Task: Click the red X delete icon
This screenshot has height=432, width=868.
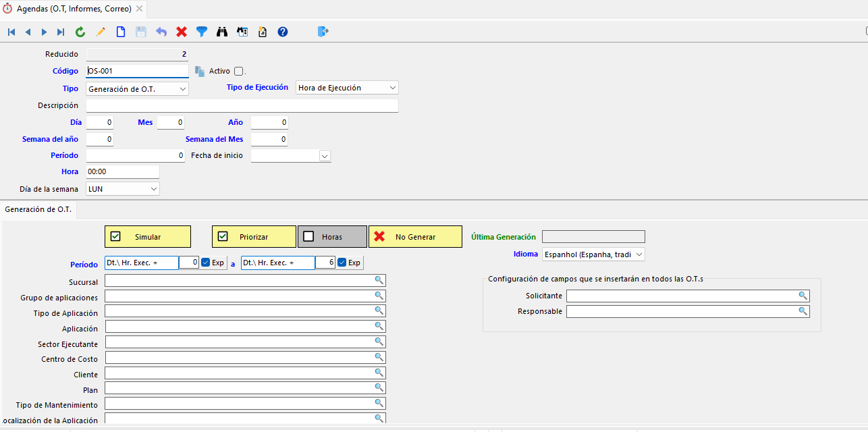Action: (182, 32)
